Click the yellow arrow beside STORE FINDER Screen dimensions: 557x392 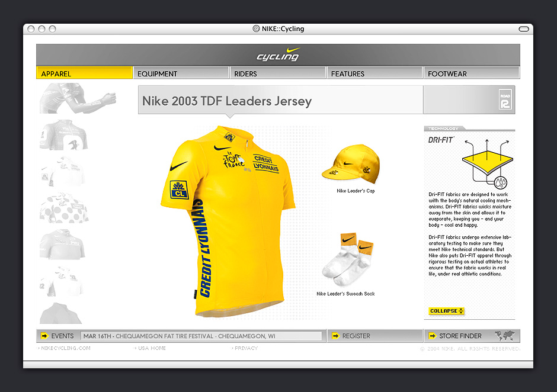coord(432,336)
